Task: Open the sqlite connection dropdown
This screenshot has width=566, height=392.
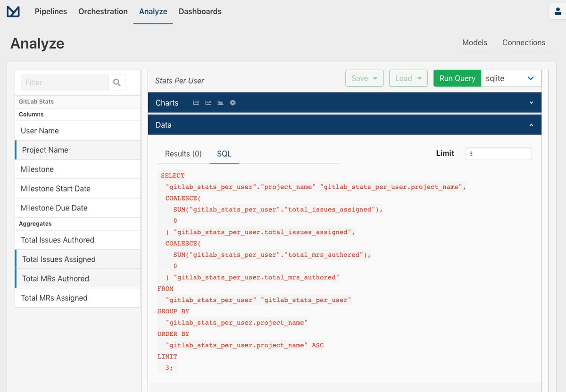Action: coord(511,78)
